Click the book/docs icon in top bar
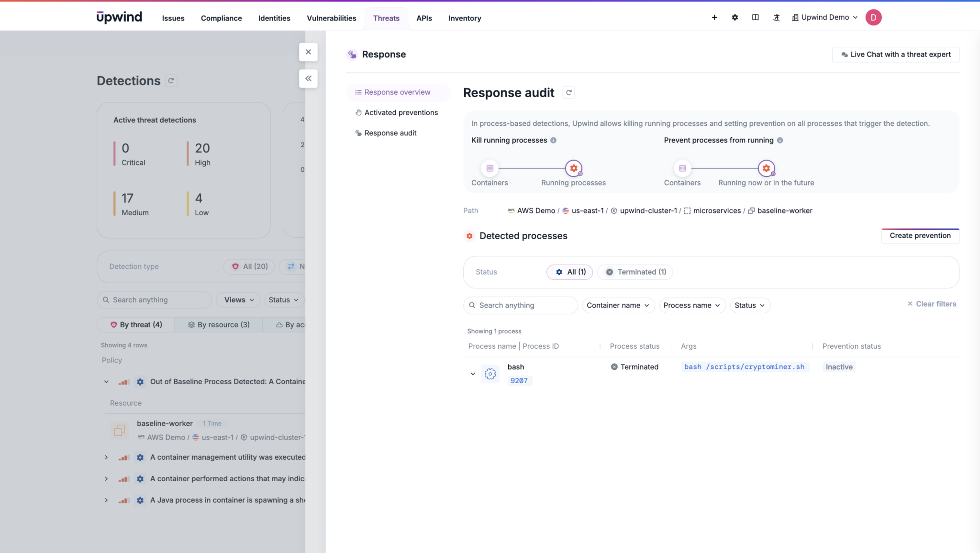Viewport: 980px width, 553px height. (755, 18)
